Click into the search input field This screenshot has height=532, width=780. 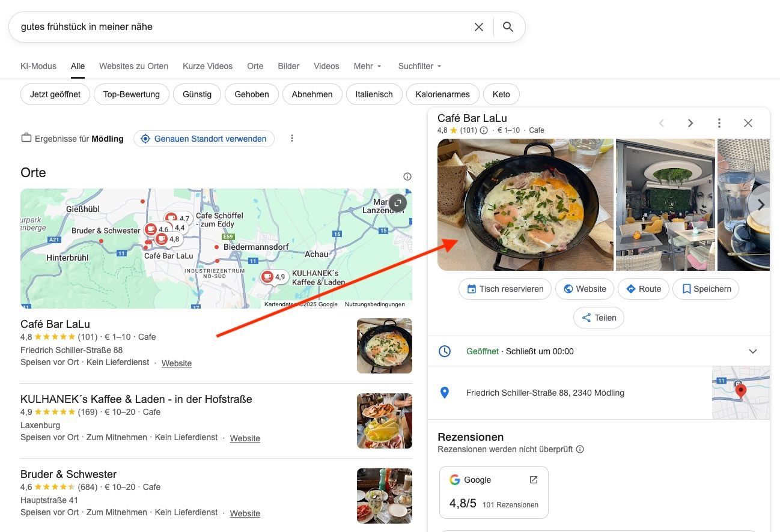click(243, 27)
